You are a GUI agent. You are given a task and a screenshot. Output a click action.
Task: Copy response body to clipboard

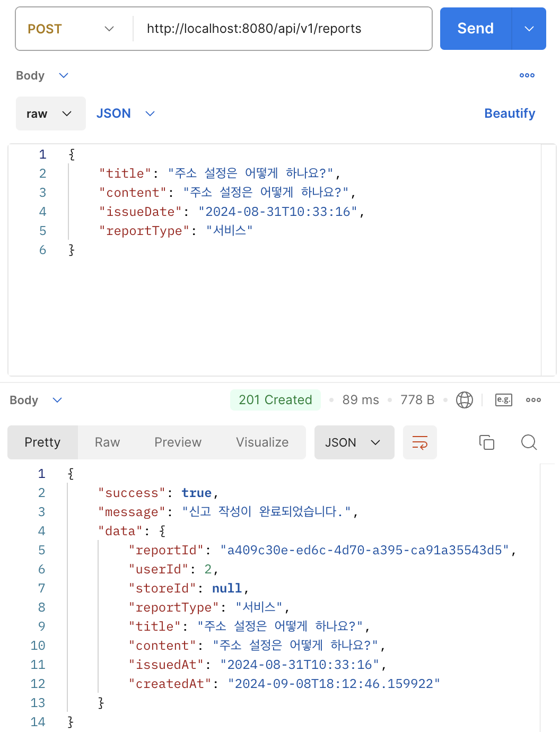click(486, 442)
